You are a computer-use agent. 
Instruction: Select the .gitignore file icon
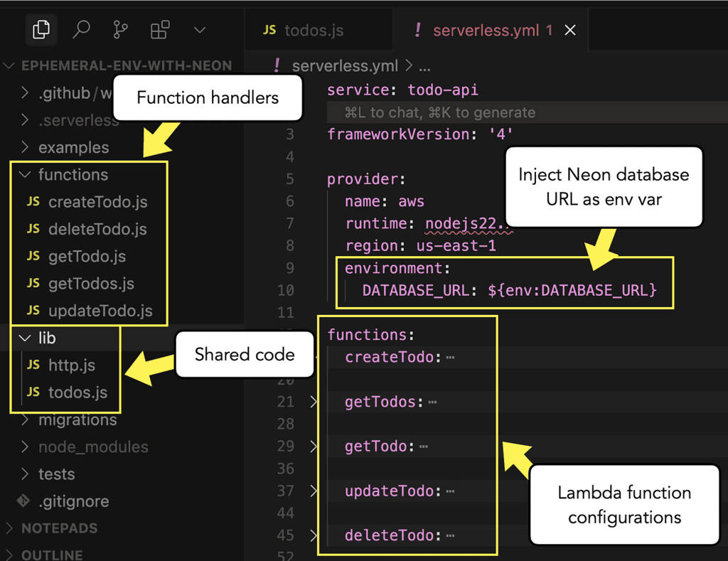[x=23, y=501]
